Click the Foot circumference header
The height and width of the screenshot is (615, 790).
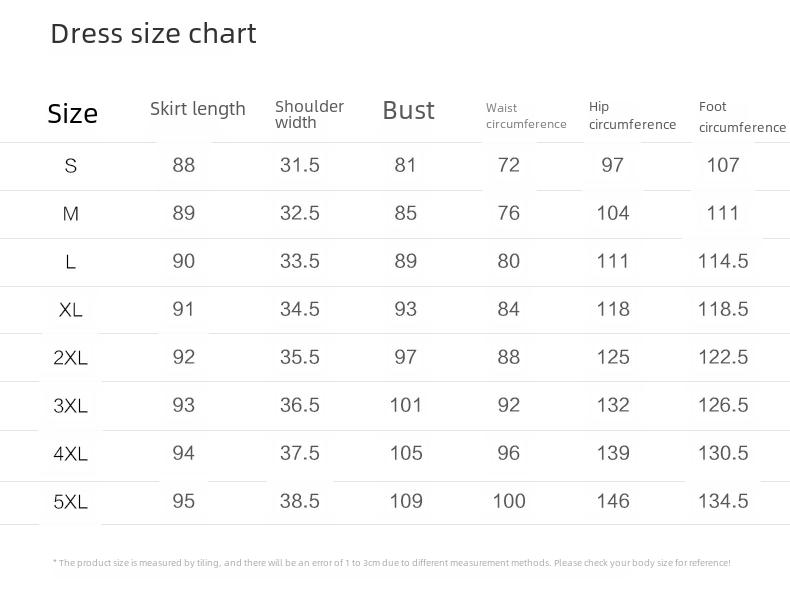742,117
